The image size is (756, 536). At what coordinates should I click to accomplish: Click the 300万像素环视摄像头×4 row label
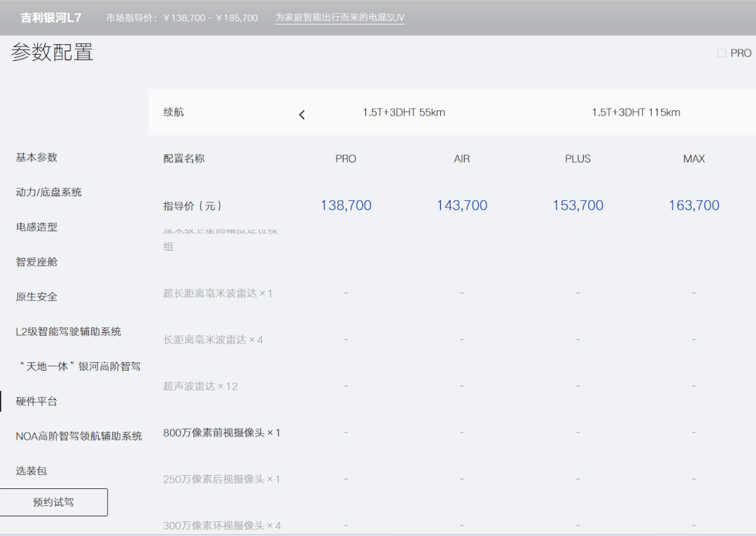click(x=222, y=525)
